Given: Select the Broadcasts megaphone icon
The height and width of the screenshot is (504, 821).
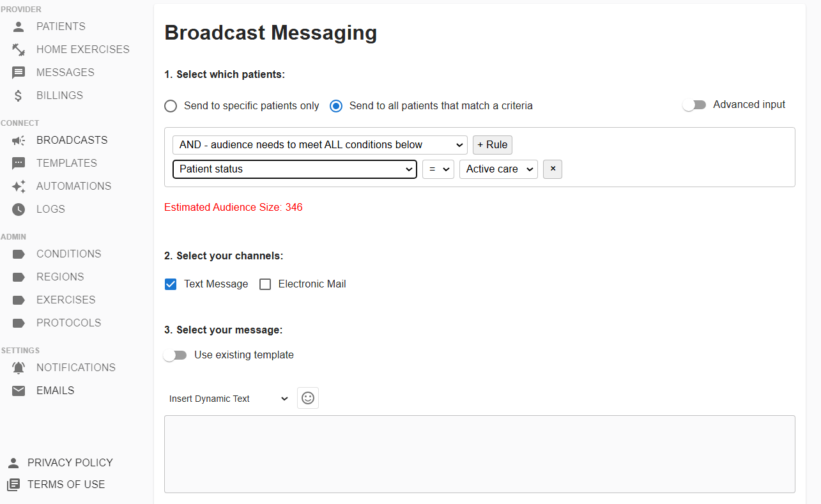Looking at the screenshot, I should tap(19, 141).
